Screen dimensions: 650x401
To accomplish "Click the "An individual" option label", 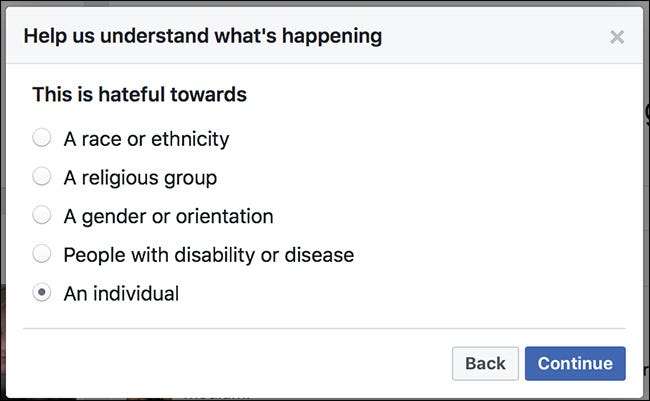I will [x=121, y=294].
